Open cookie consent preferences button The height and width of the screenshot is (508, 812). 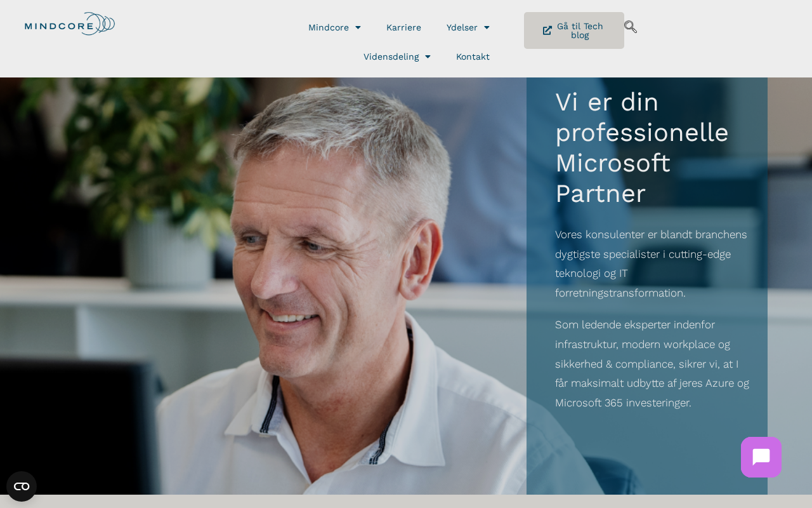(22, 486)
